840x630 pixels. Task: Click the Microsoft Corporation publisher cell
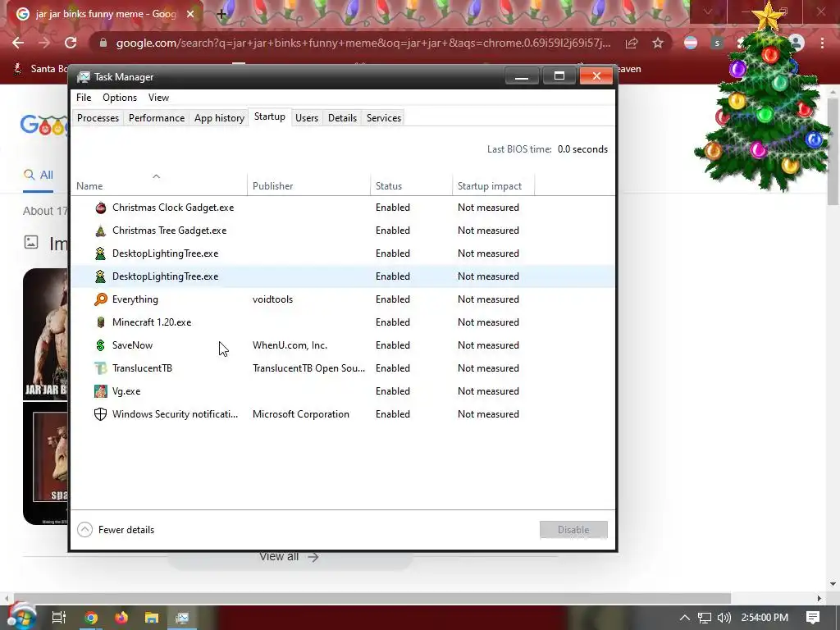[300, 414]
